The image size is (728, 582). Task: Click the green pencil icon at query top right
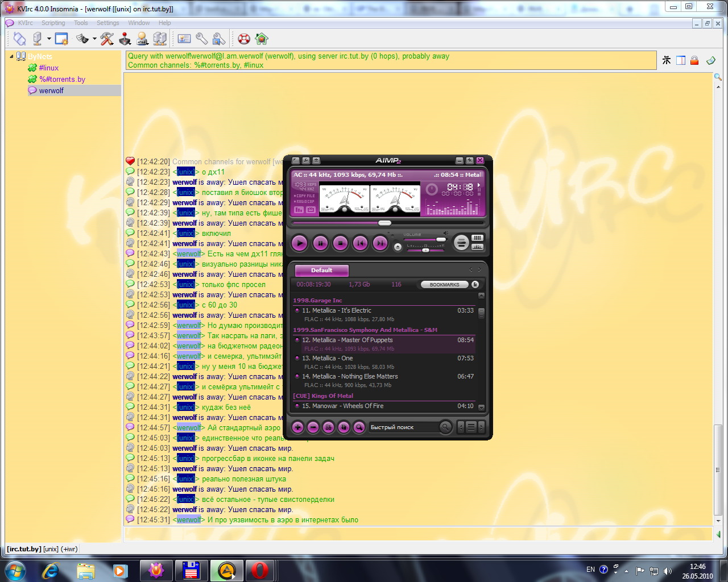[710, 60]
